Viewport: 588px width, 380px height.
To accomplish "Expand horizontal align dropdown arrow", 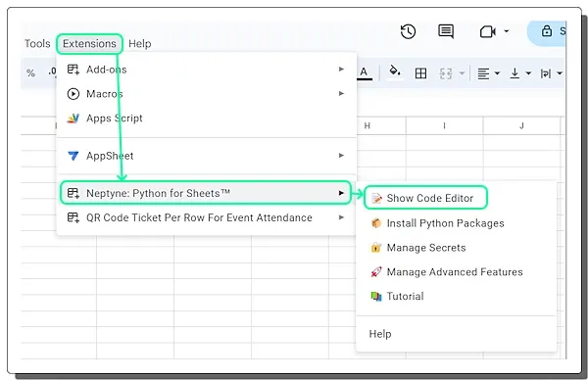I will [497, 73].
